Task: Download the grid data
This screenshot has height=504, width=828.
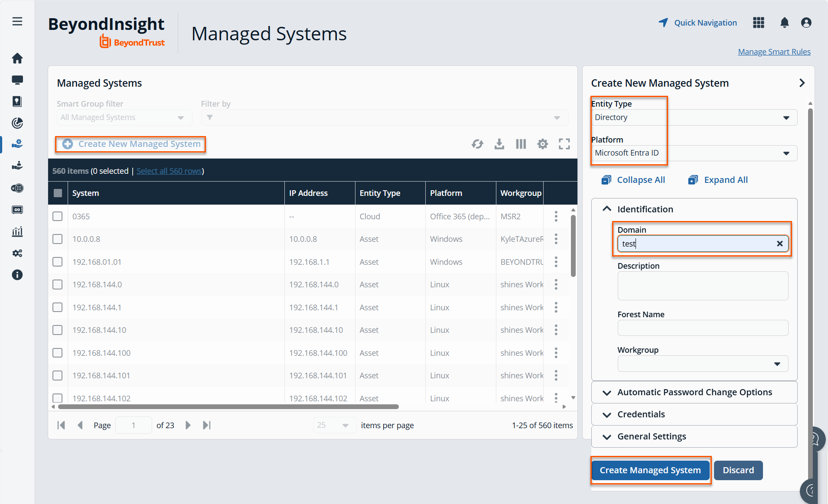Action: tap(499, 144)
